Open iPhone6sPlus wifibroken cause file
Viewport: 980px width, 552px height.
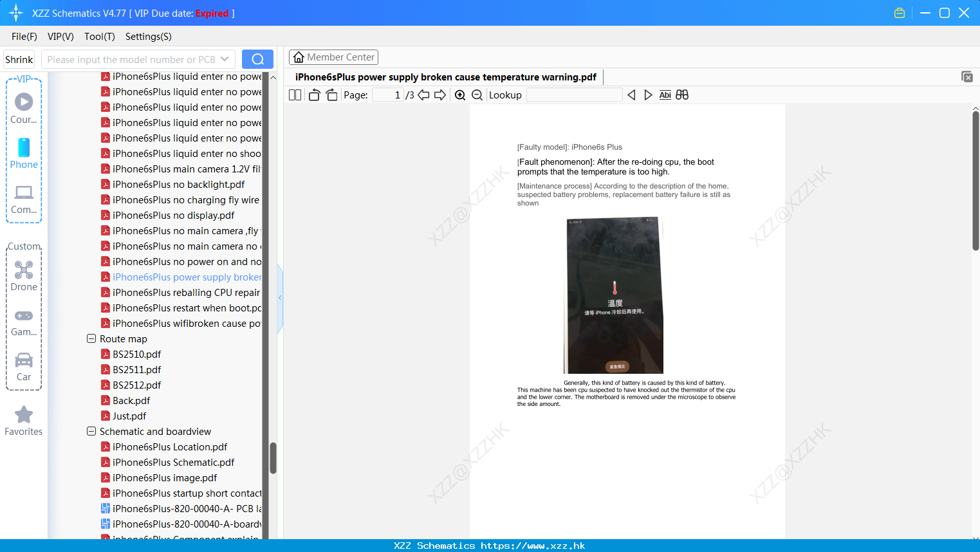(181, 324)
